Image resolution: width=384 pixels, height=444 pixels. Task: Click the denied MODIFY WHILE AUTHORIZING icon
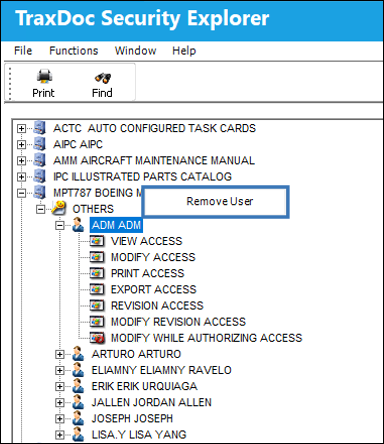tap(97, 338)
